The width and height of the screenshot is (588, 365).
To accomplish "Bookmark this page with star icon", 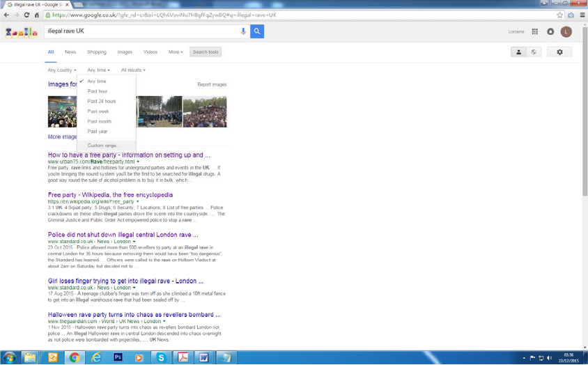I will [x=559, y=15].
